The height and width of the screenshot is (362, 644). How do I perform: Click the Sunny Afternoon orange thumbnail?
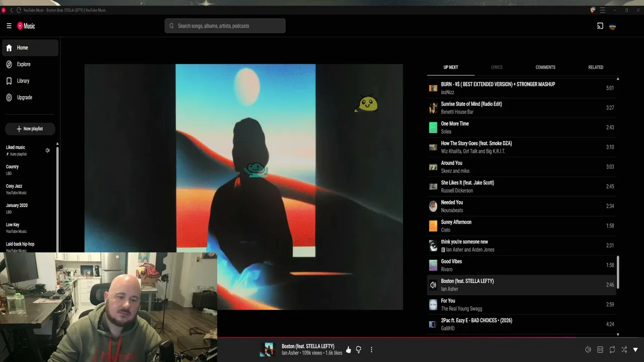(433, 226)
